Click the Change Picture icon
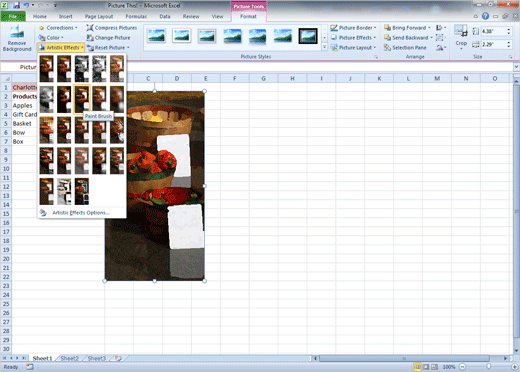The image size is (520, 372). tap(90, 38)
